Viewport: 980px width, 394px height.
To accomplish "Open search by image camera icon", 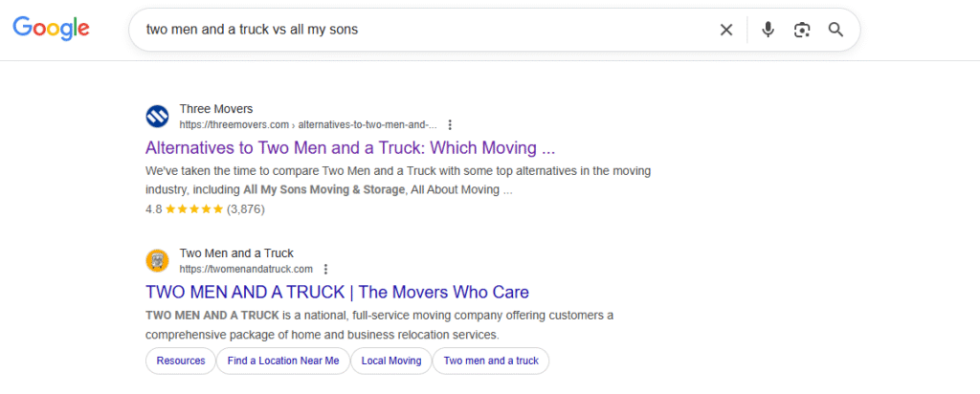I will point(802,30).
